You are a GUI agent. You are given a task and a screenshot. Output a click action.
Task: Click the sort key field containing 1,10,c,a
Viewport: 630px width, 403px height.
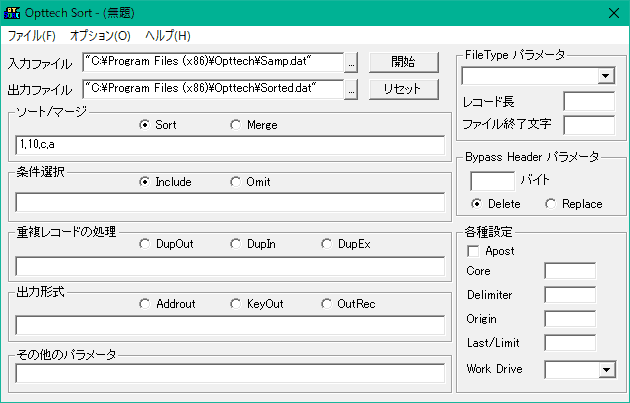(230, 145)
